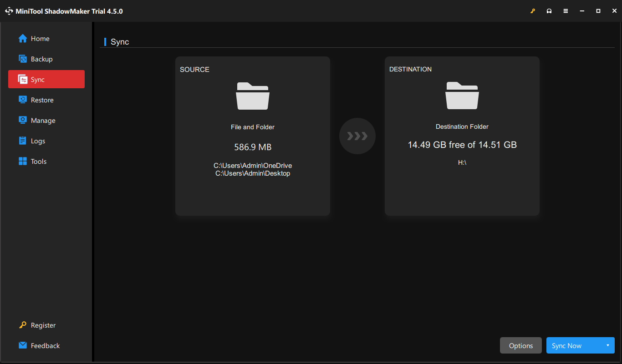Close the ShadowMaker window
The width and height of the screenshot is (622, 364).
(x=615, y=11)
